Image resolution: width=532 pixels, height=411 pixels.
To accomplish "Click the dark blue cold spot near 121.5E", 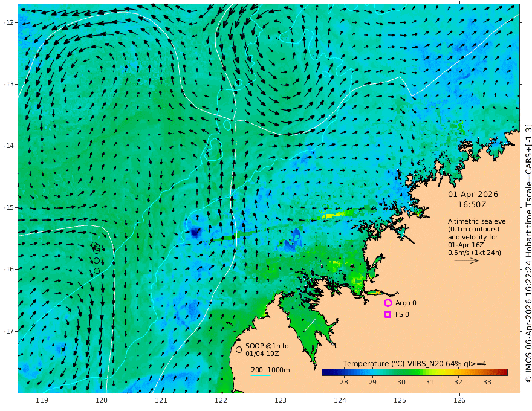I will 196,233.
